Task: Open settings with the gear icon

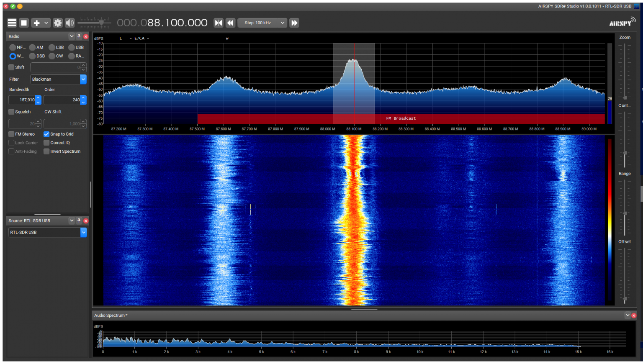Action: tap(58, 23)
